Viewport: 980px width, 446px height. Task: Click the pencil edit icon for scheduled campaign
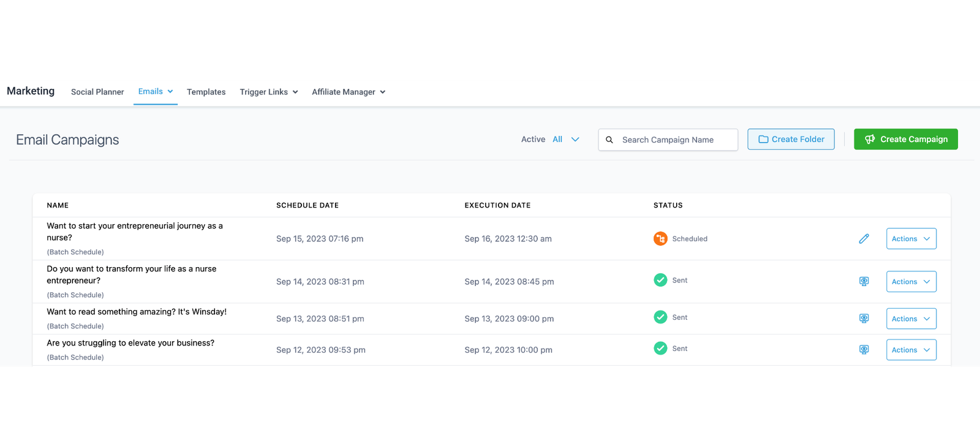(864, 239)
